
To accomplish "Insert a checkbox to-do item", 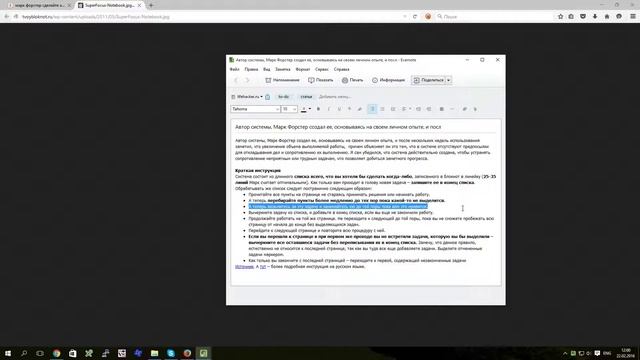I will [x=393, y=109].
